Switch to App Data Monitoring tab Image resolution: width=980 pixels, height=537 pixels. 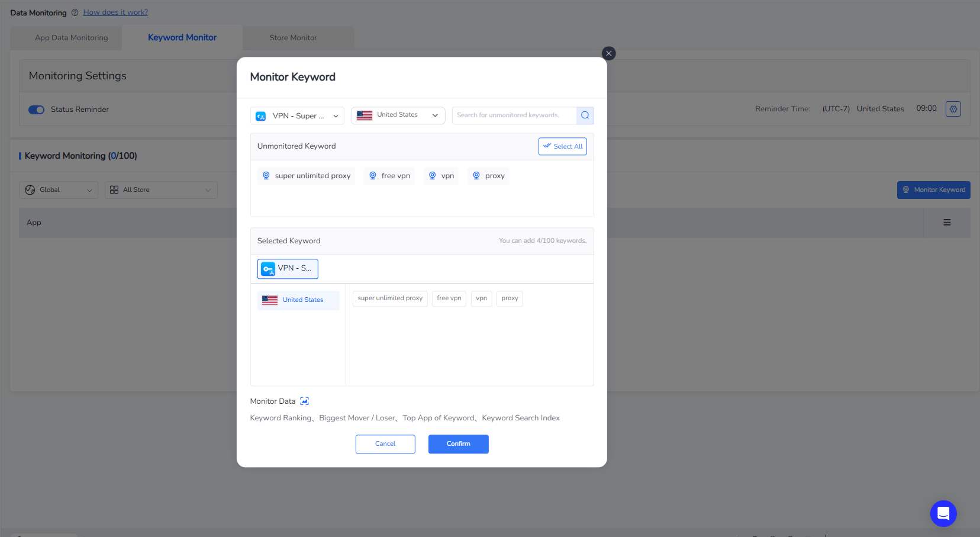click(72, 38)
